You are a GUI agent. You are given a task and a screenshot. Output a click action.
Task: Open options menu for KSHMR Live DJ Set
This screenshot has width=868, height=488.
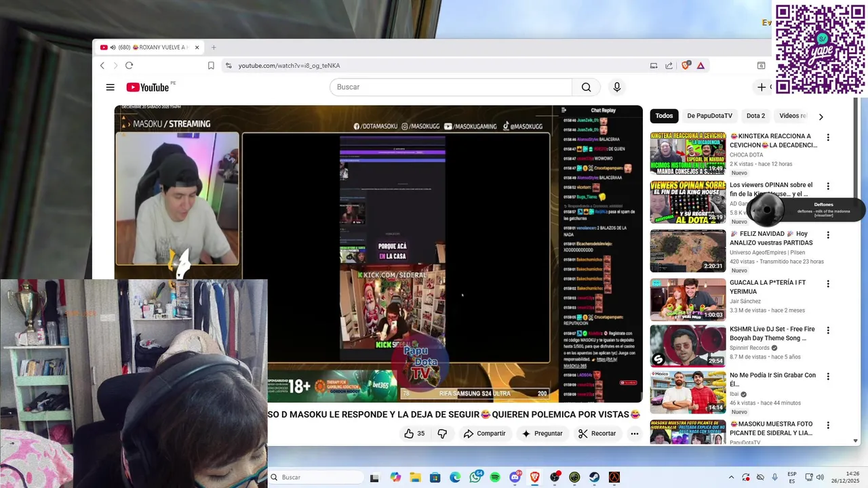click(x=827, y=331)
